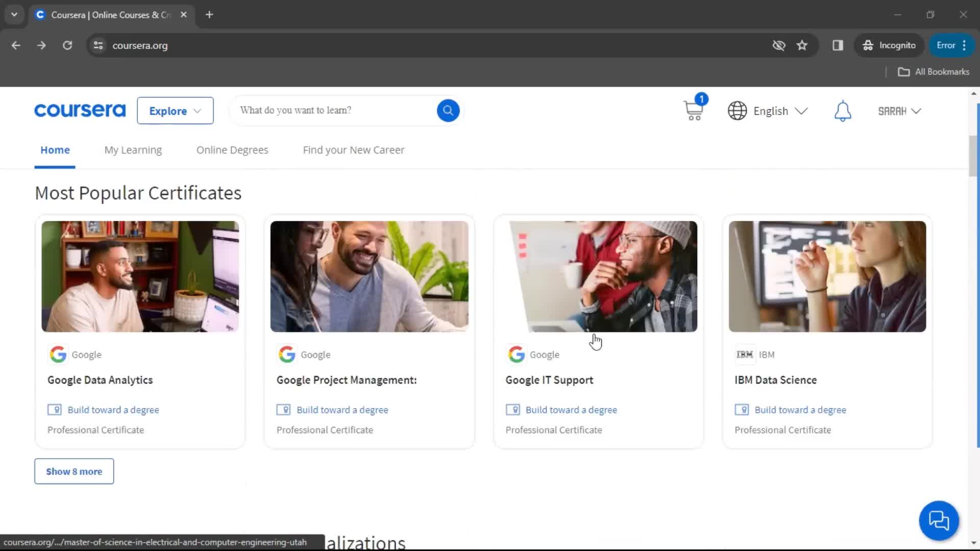Expand the Explore dropdown menu
This screenshot has height=551, width=980.
[175, 110]
